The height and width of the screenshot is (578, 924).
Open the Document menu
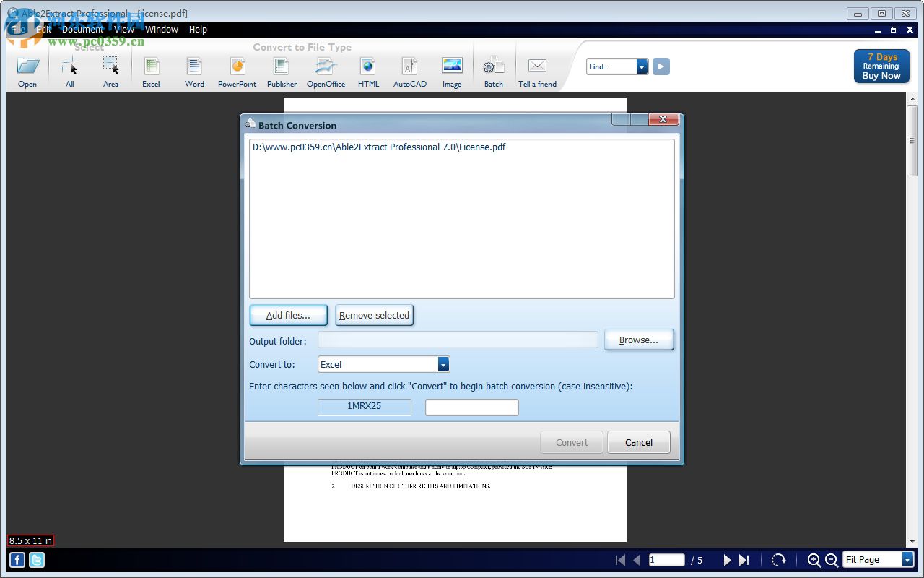pyautogui.click(x=82, y=30)
